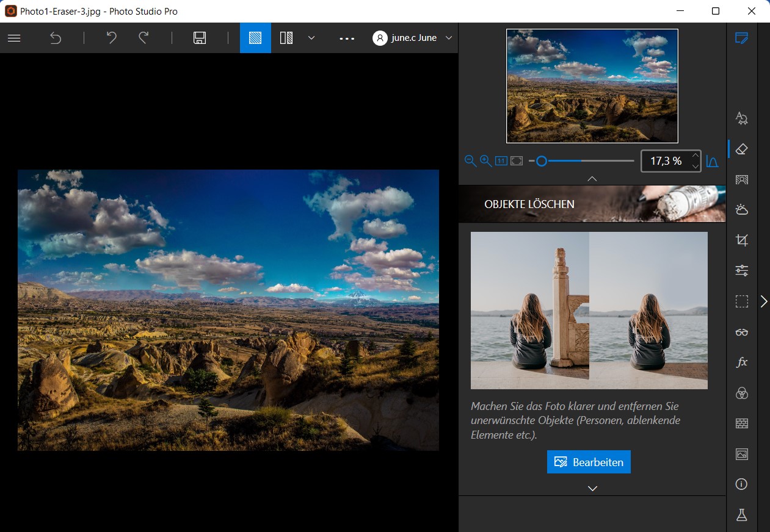Image resolution: width=770 pixels, height=532 pixels.
Task: Open the text and shapes tool
Action: tap(742, 118)
